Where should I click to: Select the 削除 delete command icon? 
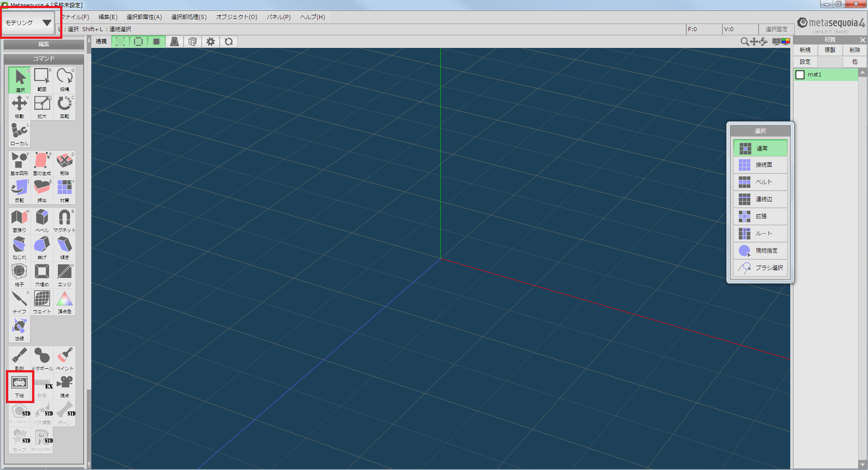click(x=65, y=164)
